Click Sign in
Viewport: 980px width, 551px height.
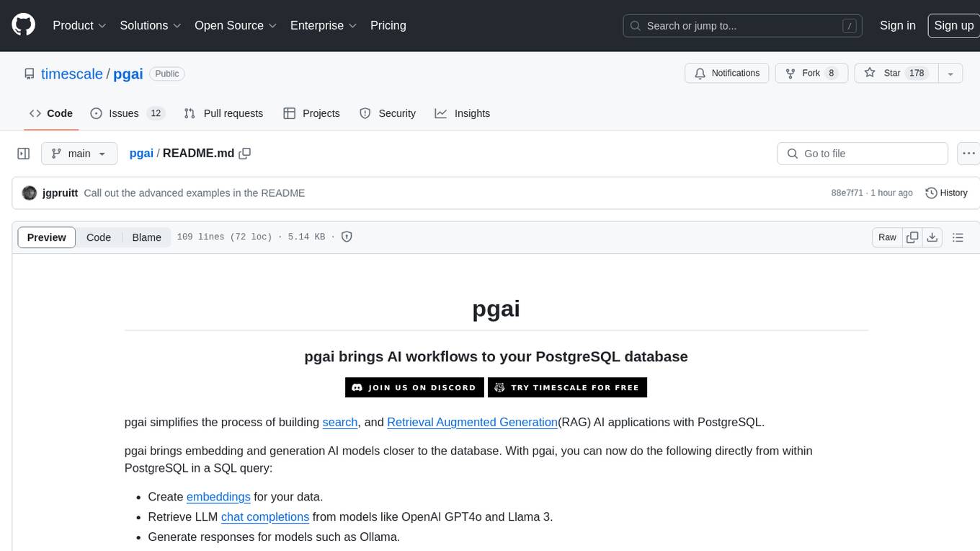click(898, 25)
